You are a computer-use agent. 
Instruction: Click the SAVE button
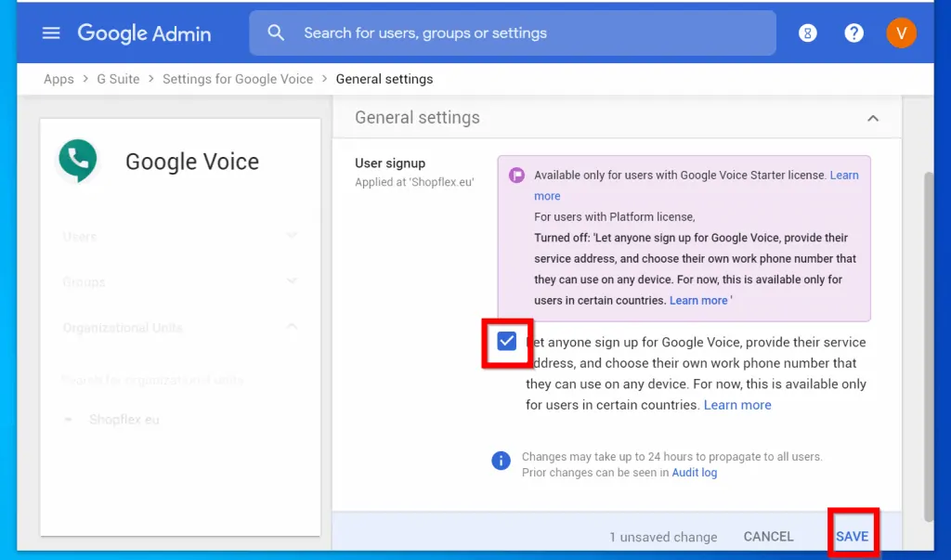[852, 536]
